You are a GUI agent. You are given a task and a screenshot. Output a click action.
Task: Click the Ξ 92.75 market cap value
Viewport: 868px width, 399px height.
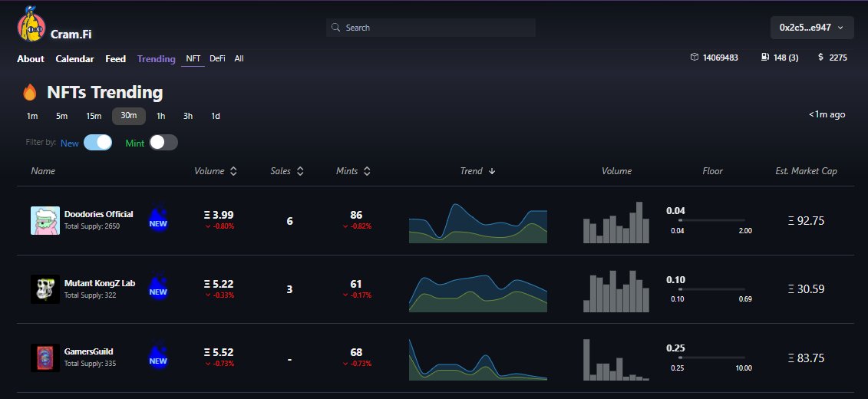click(806, 221)
